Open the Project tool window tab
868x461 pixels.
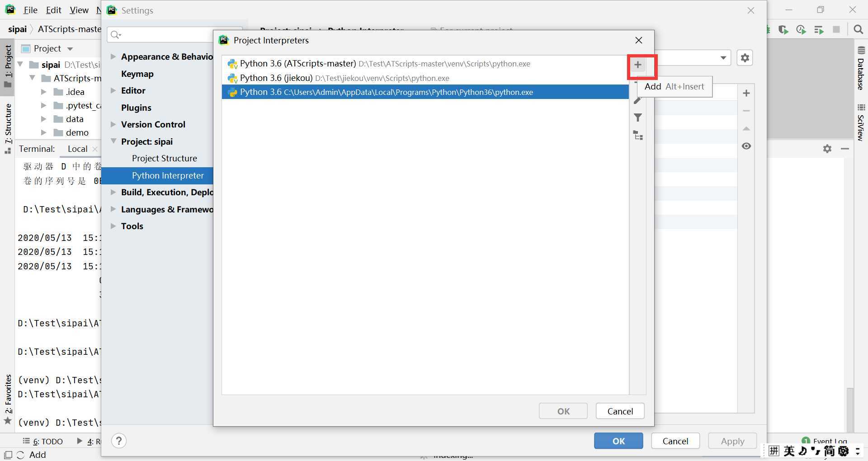pos(8,66)
